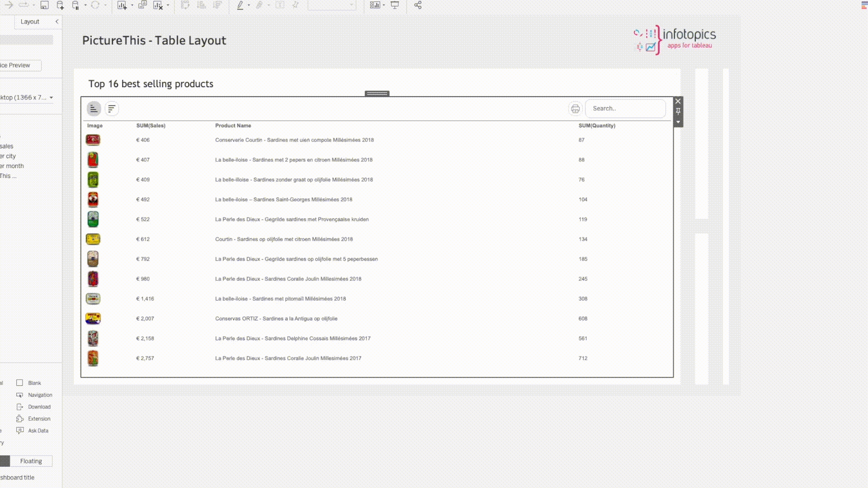868x488 pixels.
Task: Select the Extension dashboard object
Action: coord(34,419)
